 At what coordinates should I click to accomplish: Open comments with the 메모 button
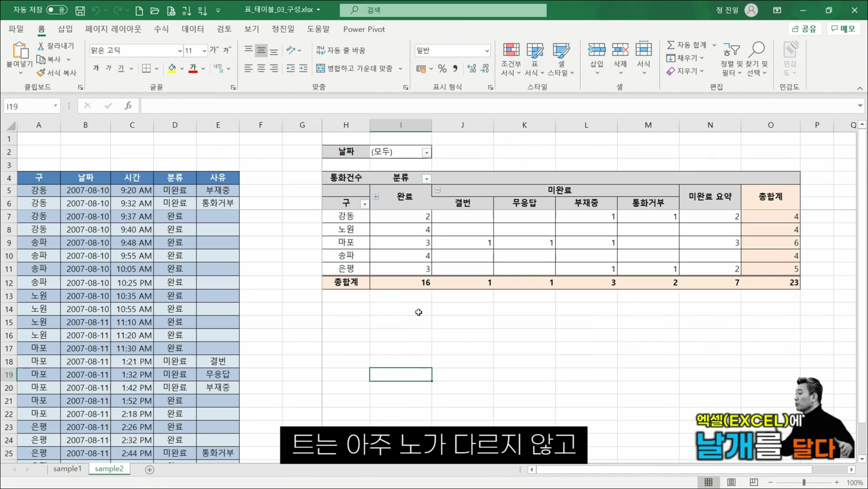tap(843, 28)
